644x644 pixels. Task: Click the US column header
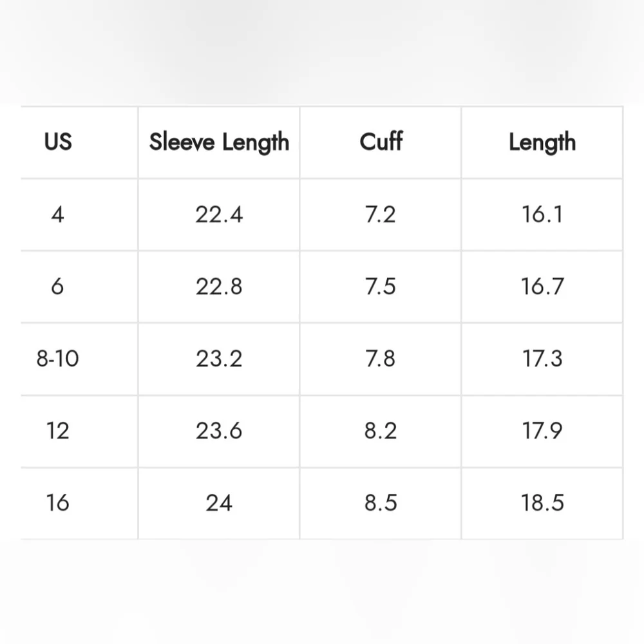58,142
